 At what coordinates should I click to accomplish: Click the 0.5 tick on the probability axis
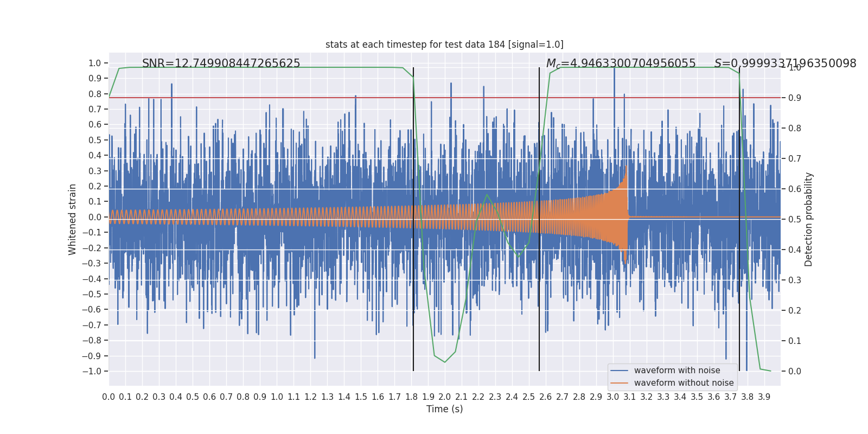[x=795, y=220]
